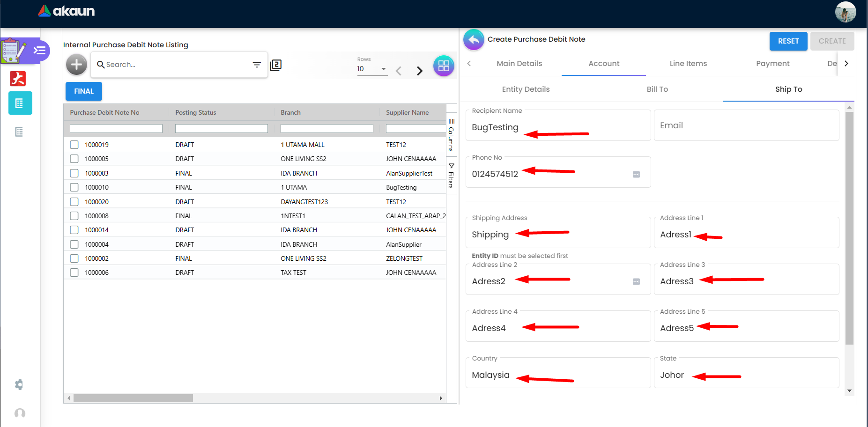Tick checkbox for debit note 1000019
Image resolution: width=868 pixels, height=427 pixels.
pos(74,145)
